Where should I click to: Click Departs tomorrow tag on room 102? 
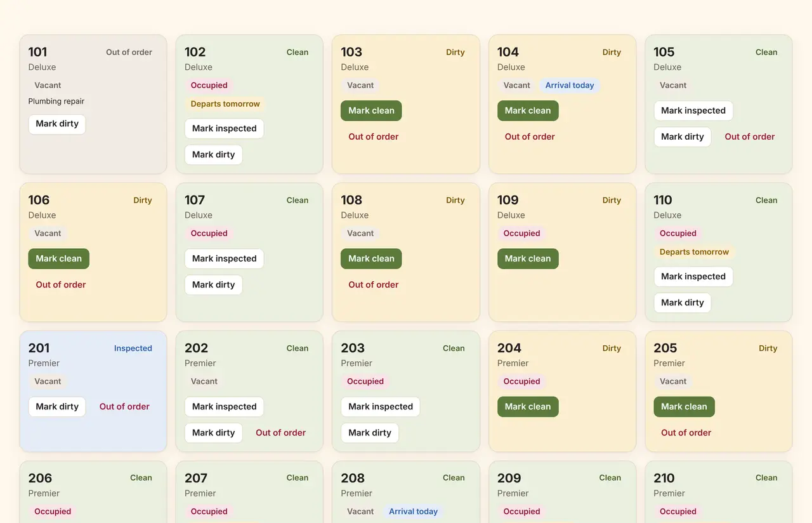[x=225, y=103]
